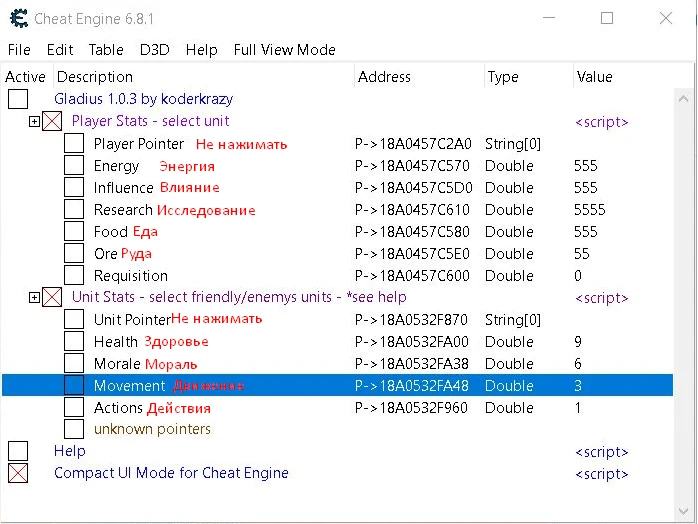Activate the Gladius 1.0.3 root checkbox
698x524 pixels.
pyautogui.click(x=18, y=100)
